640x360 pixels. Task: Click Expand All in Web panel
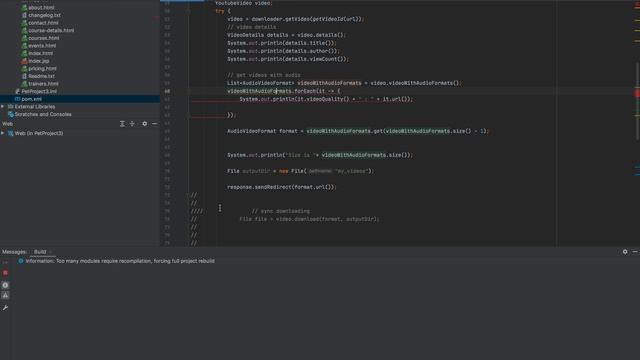[122, 124]
